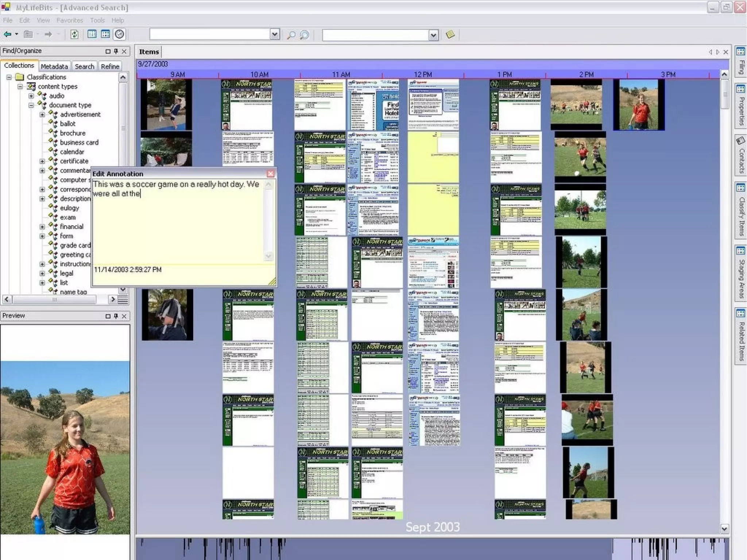This screenshot has width=747, height=560.
Task: Click the green Back arrow icon
Action: pyautogui.click(x=7, y=34)
